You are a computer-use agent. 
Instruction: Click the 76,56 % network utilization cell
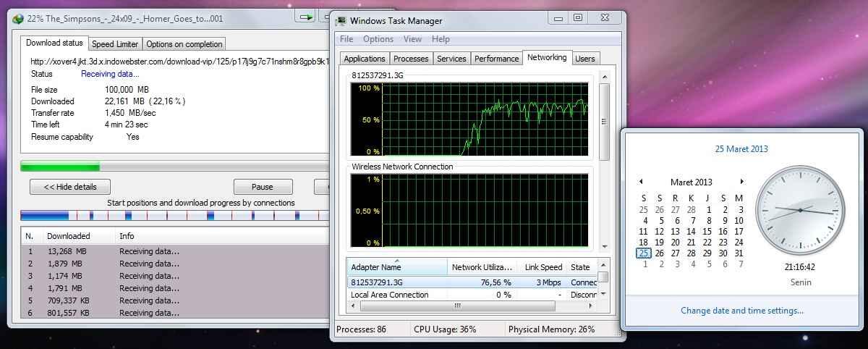495,282
